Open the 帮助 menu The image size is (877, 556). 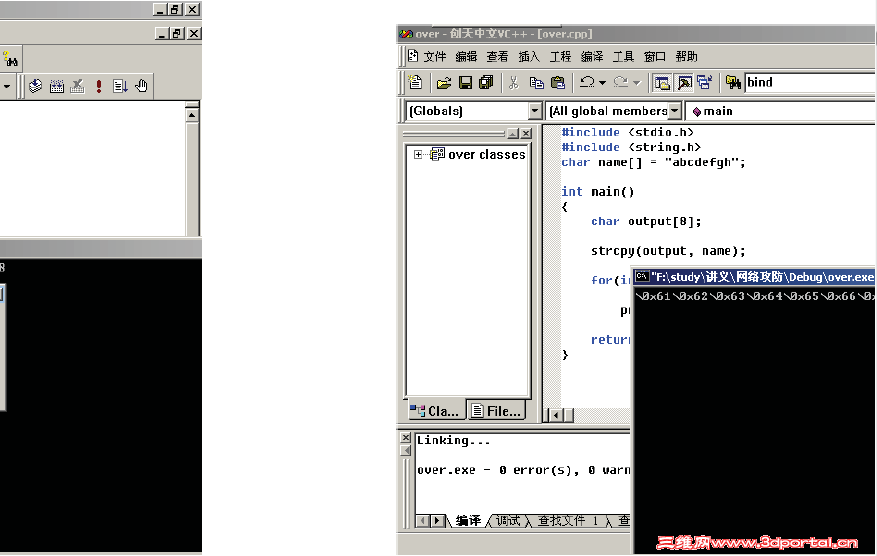686,56
